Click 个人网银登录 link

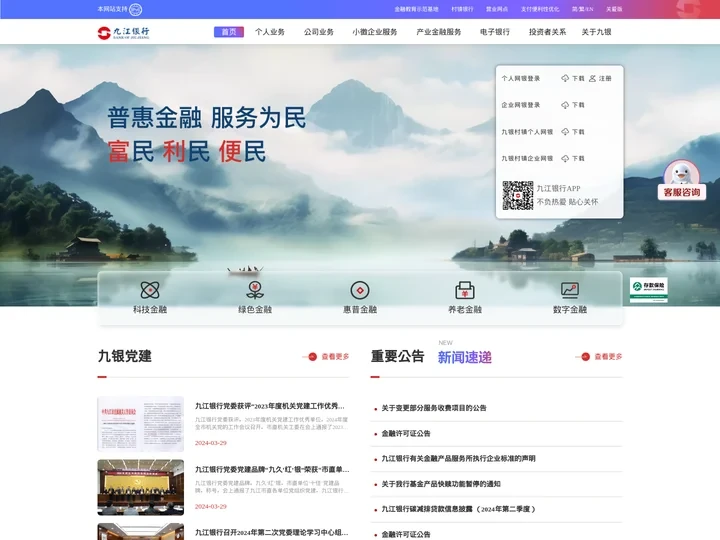521,79
